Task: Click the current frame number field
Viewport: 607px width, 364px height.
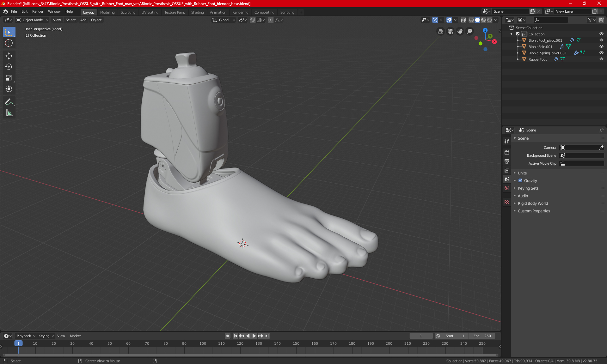Action: (421, 336)
